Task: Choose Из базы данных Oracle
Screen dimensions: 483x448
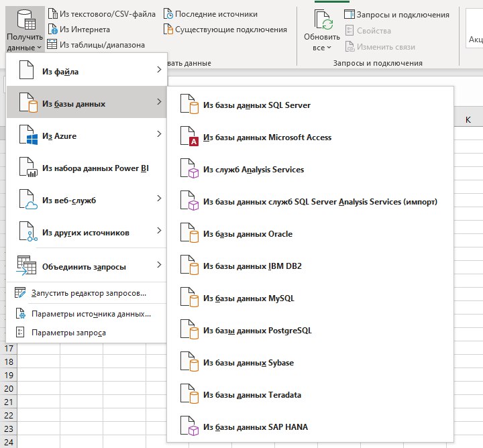Action: (311, 233)
